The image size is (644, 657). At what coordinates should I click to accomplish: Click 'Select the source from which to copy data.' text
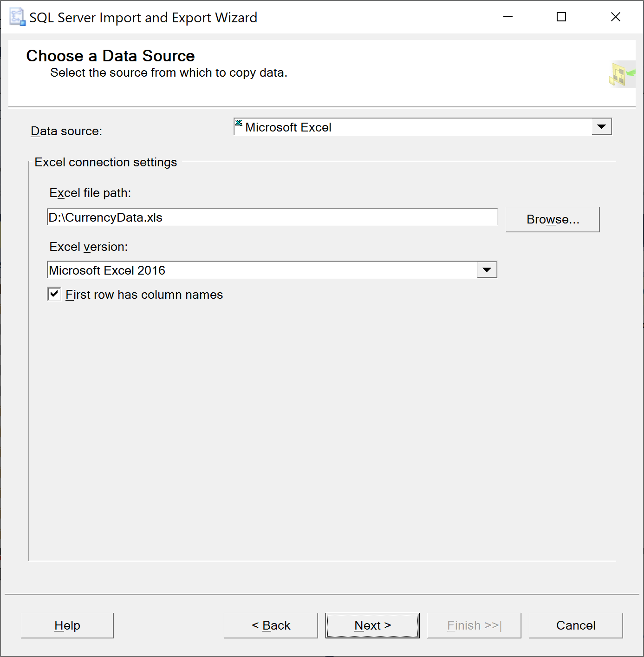169,73
